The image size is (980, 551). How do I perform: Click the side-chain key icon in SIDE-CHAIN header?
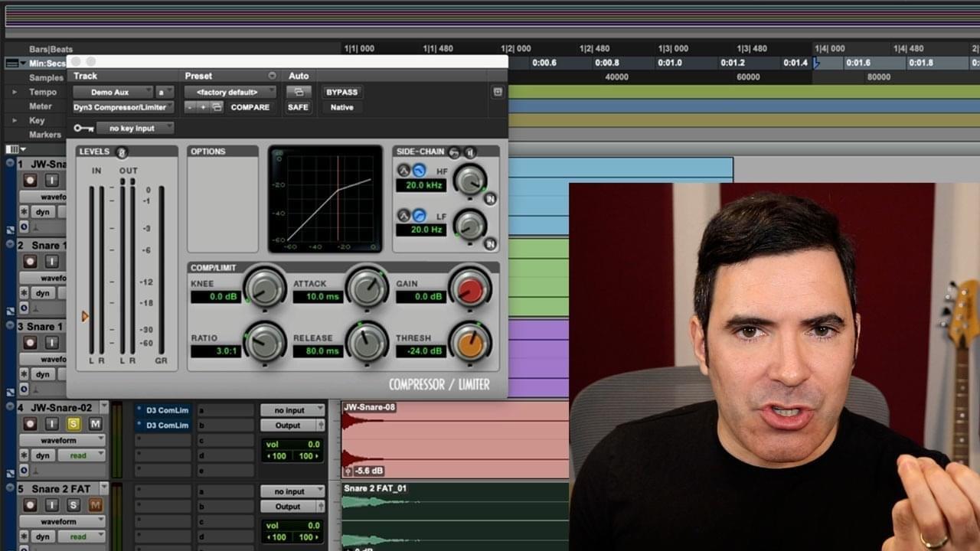(454, 152)
